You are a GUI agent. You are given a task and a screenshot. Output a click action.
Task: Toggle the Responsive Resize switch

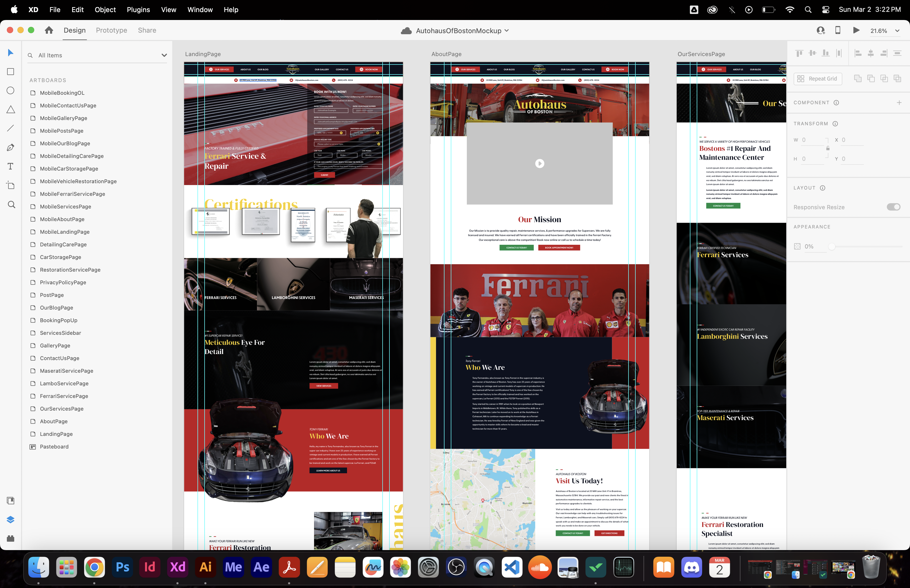pos(893,207)
